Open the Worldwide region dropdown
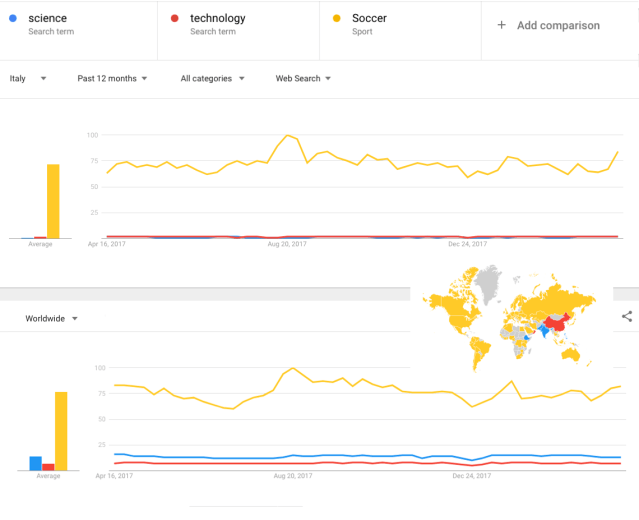This screenshot has width=639, height=520. (52, 318)
